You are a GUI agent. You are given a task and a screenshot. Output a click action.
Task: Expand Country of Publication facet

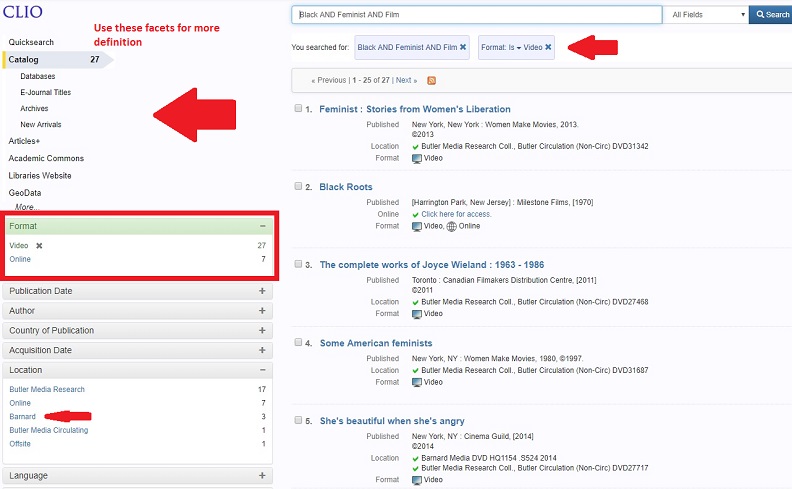tap(262, 330)
